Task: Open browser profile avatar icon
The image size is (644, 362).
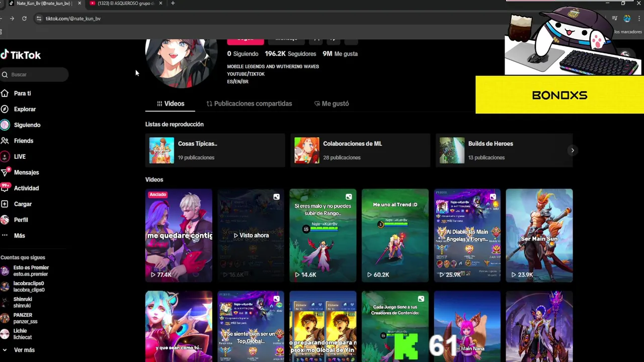Action: (x=627, y=19)
